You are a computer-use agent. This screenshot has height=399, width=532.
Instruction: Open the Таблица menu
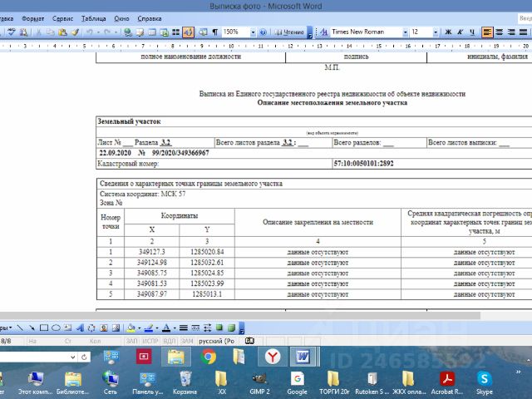click(x=93, y=18)
